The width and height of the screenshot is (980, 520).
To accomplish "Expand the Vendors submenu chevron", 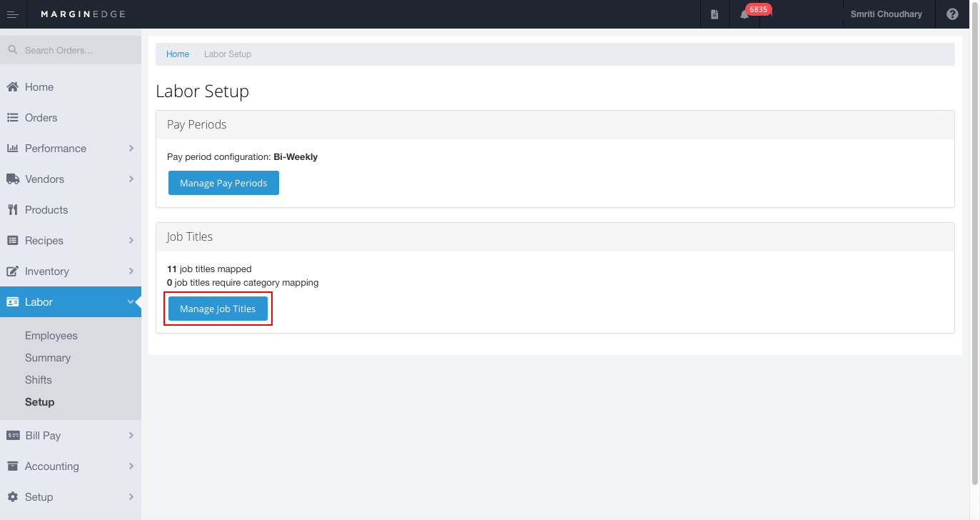I will pos(131,179).
